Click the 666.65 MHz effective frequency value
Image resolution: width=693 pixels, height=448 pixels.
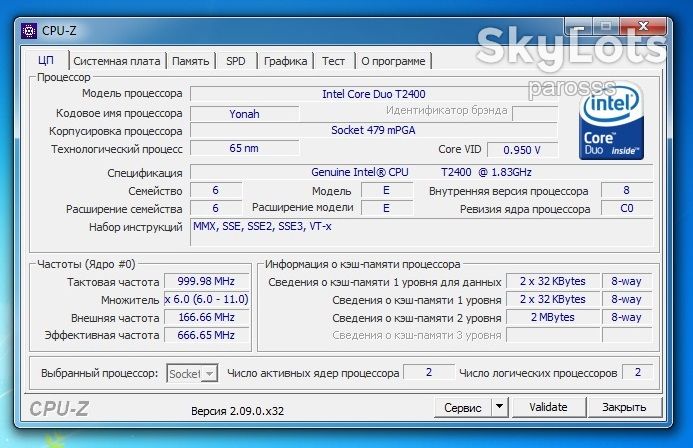[x=206, y=335]
